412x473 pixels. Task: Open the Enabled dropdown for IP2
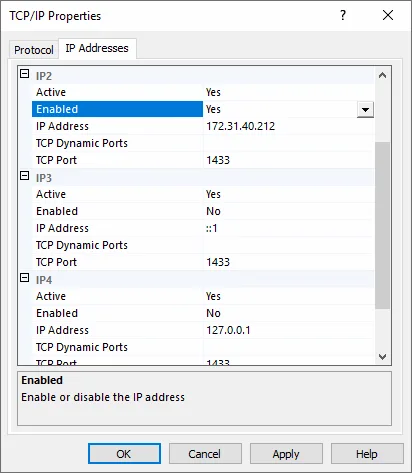(365, 109)
